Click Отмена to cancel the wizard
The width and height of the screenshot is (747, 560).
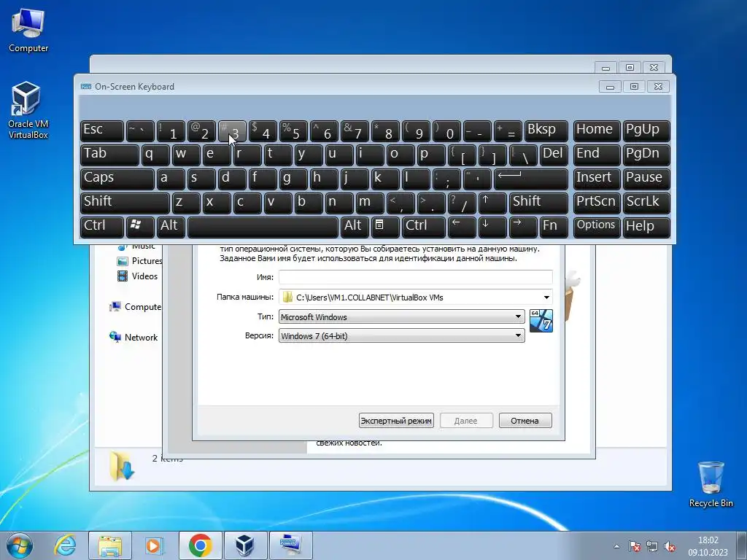525,421
